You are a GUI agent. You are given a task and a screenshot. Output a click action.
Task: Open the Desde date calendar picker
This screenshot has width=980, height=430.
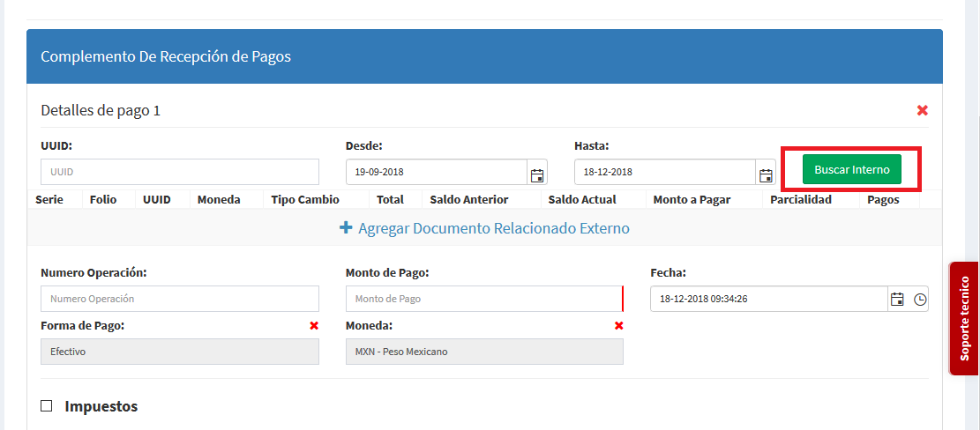pos(536,173)
